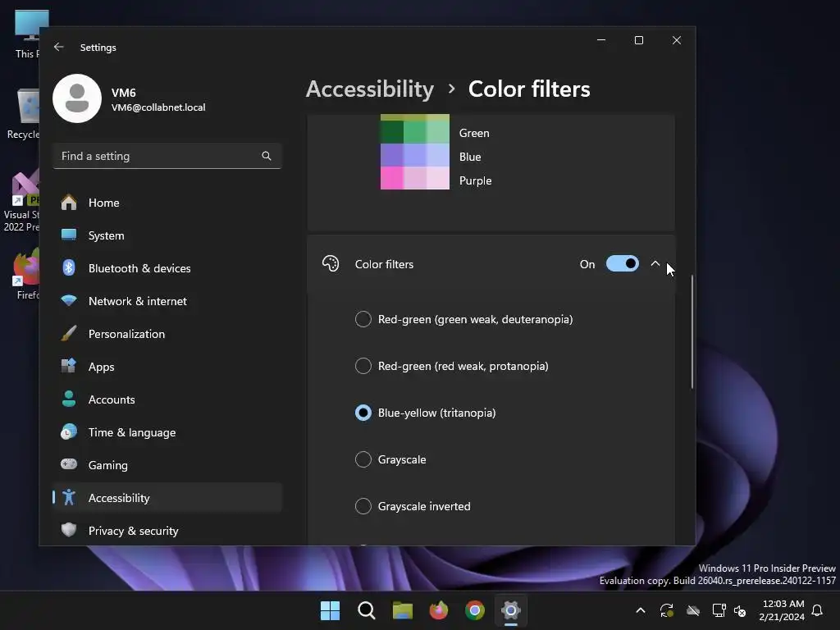
Task: Collapse the Color filters section chevron
Action: click(655, 263)
